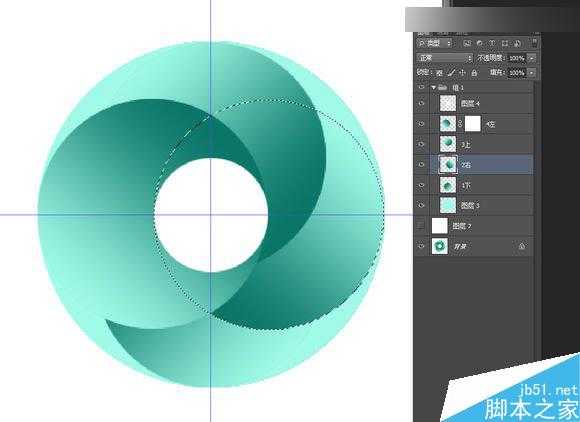The image size is (580, 422).
Task: Select the 3上 layer
Action: point(482,144)
